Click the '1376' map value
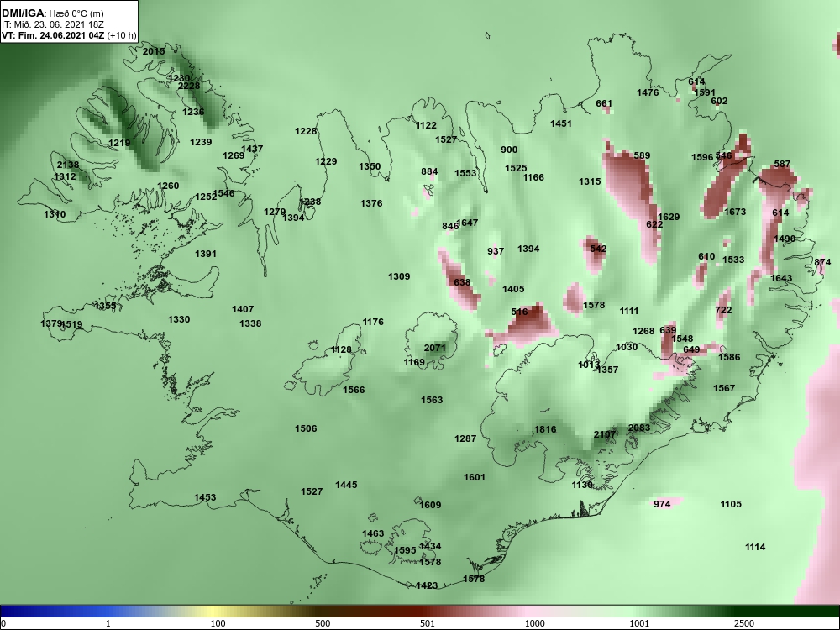The width and height of the screenshot is (840, 630). (371, 203)
